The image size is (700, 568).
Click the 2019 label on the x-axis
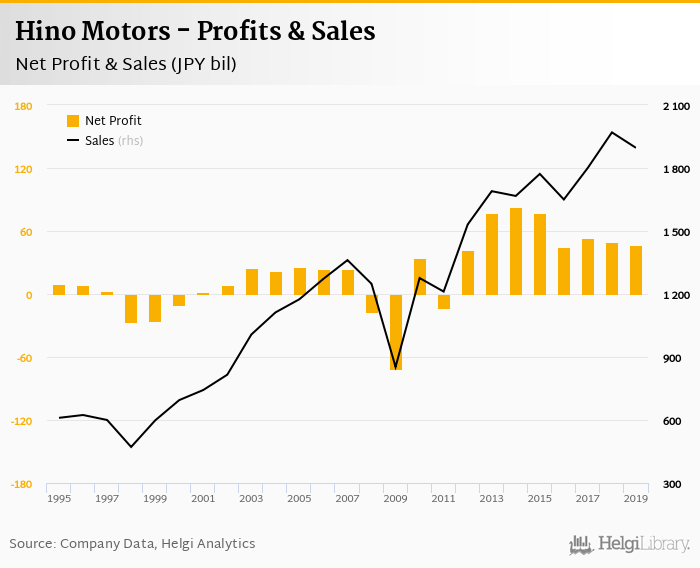click(636, 498)
